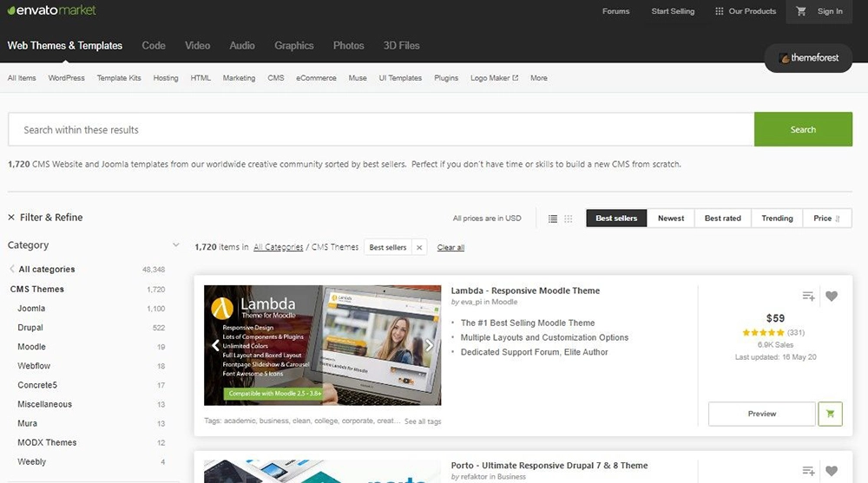Go back via All categories arrow
Viewport: 868px width, 483px height.
tap(12, 269)
